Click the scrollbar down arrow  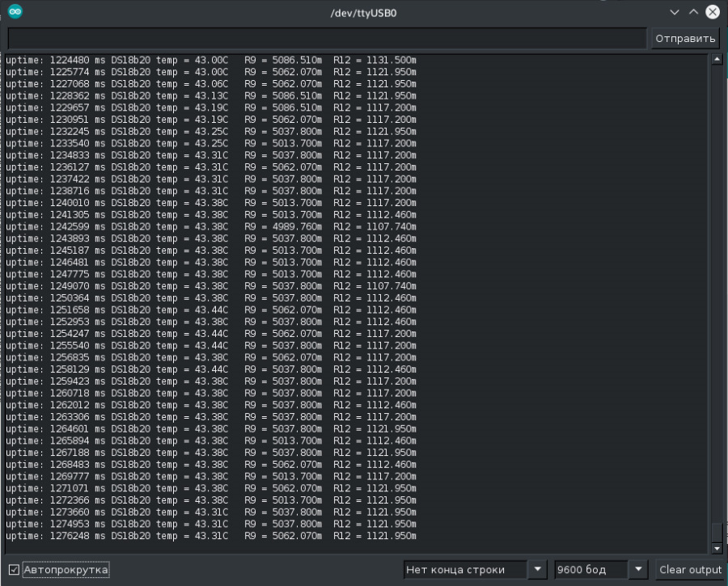(717, 549)
